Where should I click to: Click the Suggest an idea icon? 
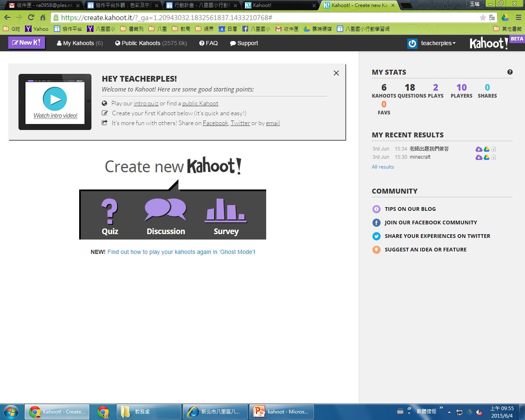(376, 250)
